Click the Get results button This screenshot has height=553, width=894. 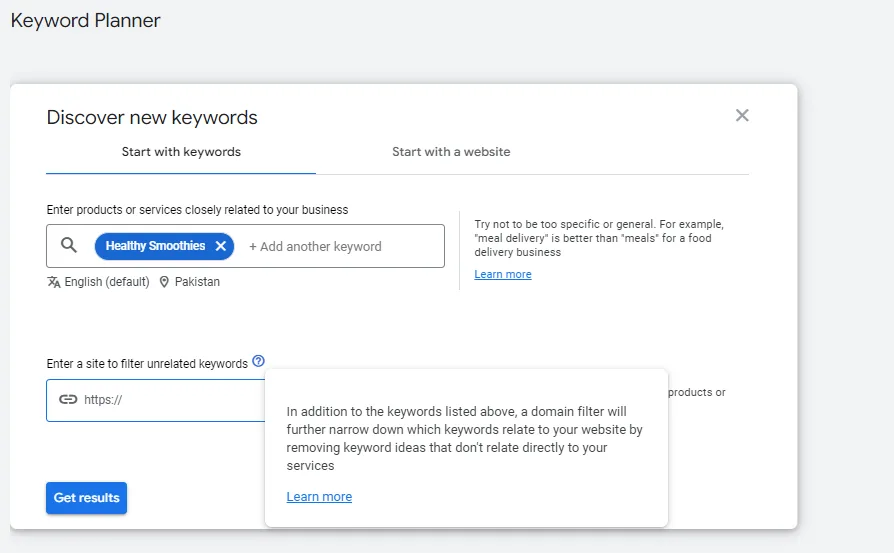click(x=87, y=498)
